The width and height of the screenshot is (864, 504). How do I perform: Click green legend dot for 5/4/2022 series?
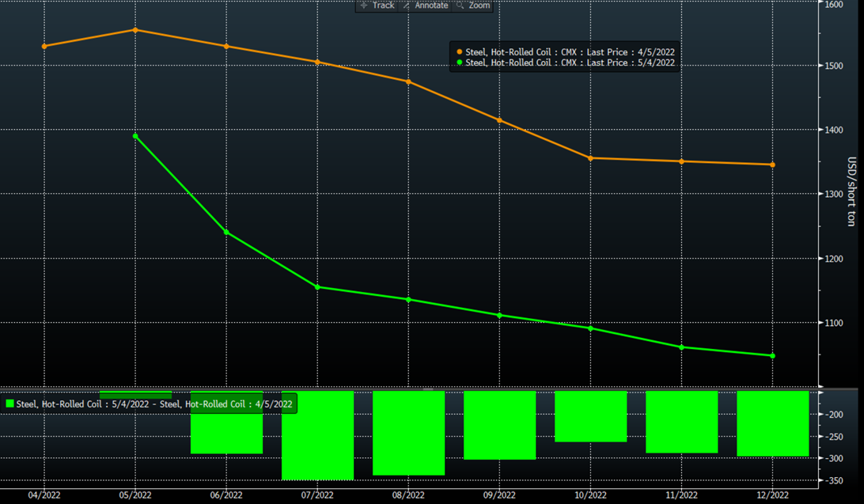pos(459,63)
